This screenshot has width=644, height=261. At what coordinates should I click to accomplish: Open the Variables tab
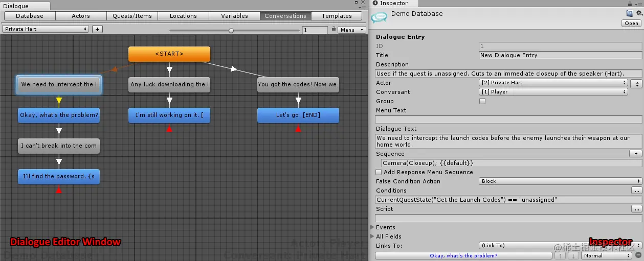coord(234,16)
